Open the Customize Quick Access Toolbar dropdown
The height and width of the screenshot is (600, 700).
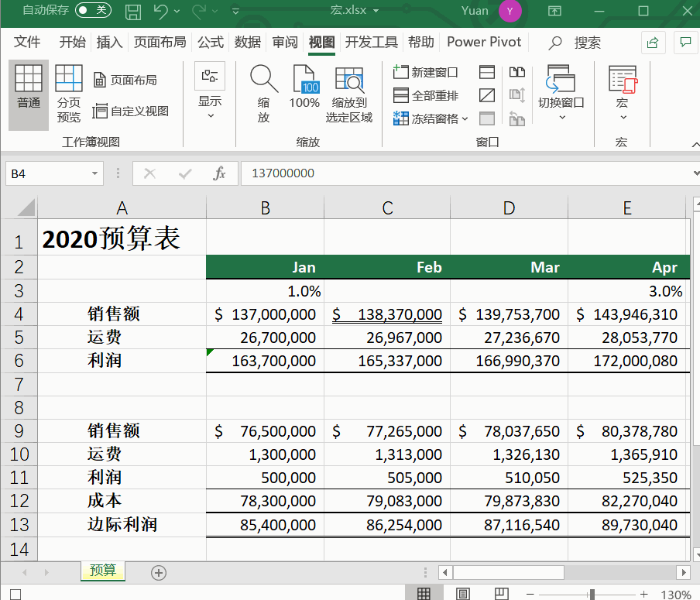click(235, 11)
